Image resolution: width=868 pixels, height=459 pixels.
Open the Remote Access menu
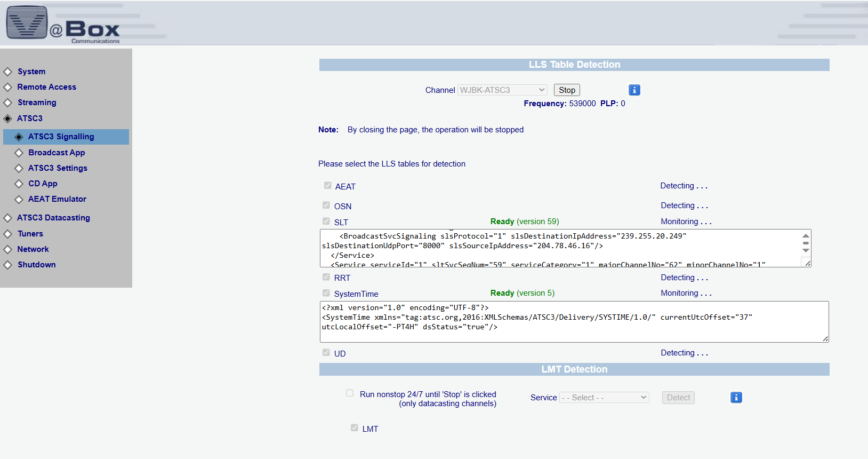(x=47, y=87)
